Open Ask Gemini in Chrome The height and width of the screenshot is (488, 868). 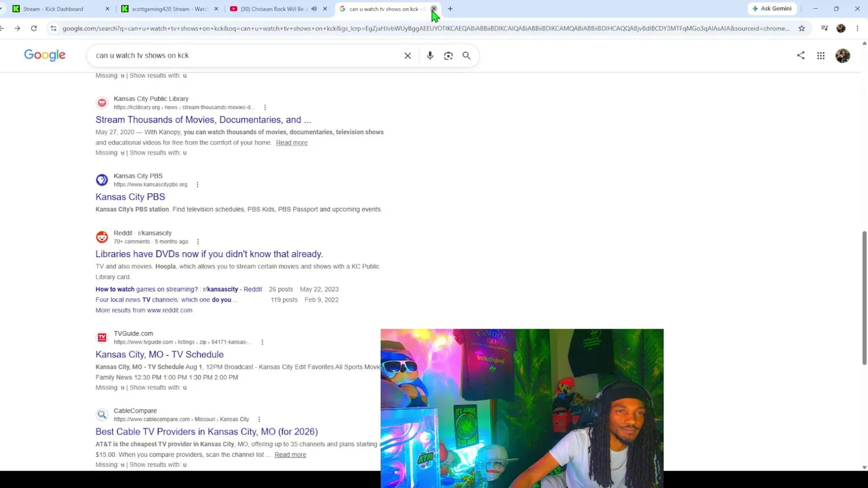772,9
